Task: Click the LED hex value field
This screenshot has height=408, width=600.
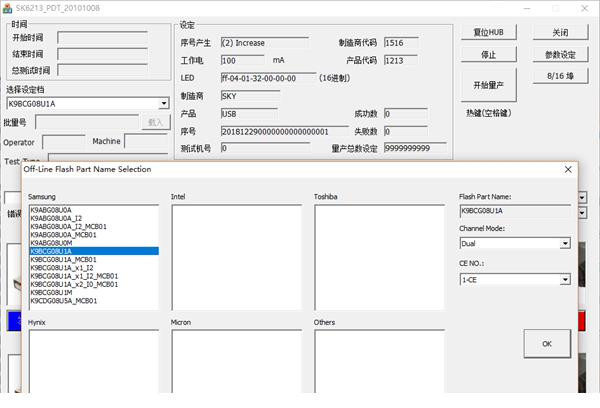Action: [x=268, y=78]
